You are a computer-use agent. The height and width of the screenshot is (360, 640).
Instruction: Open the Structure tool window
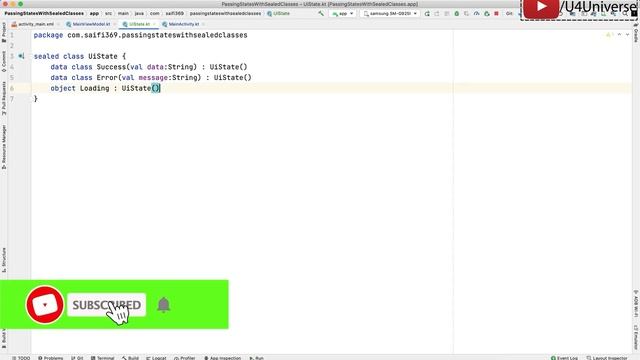click(x=4, y=260)
